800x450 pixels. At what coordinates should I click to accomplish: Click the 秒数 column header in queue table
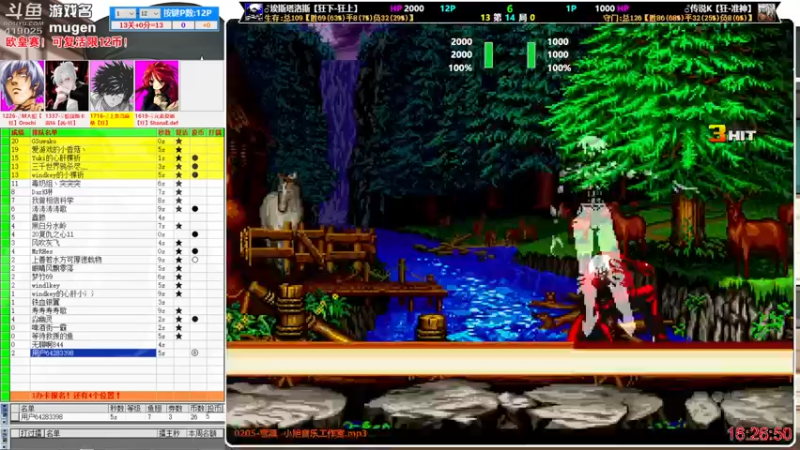(164, 133)
